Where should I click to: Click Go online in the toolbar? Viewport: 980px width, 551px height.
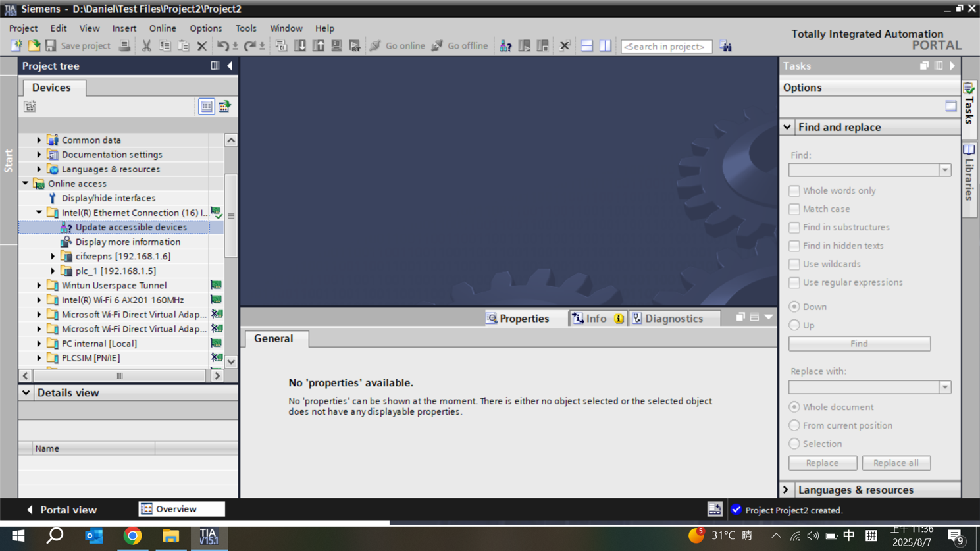398,46
